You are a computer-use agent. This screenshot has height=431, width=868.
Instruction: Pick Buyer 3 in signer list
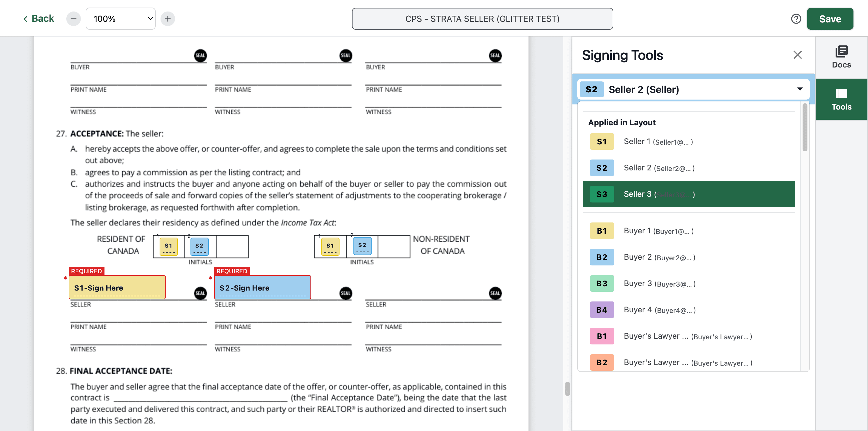click(689, 284)
